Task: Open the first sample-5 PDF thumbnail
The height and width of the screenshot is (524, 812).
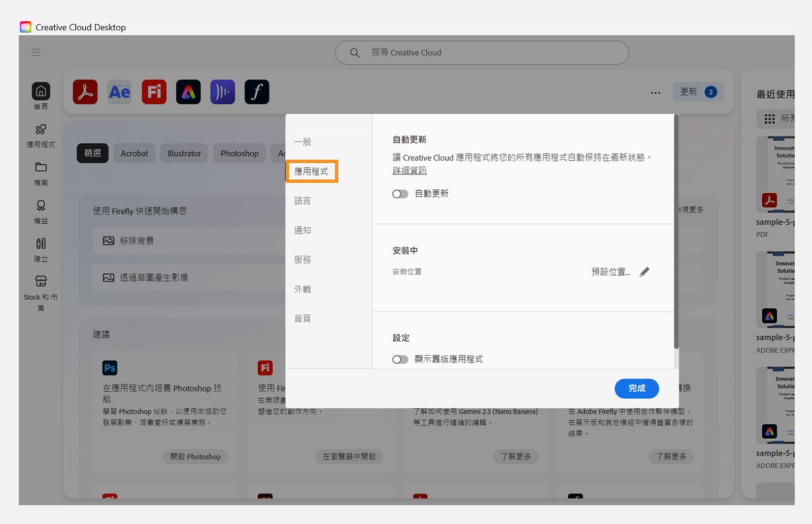Action: point(775,174)
